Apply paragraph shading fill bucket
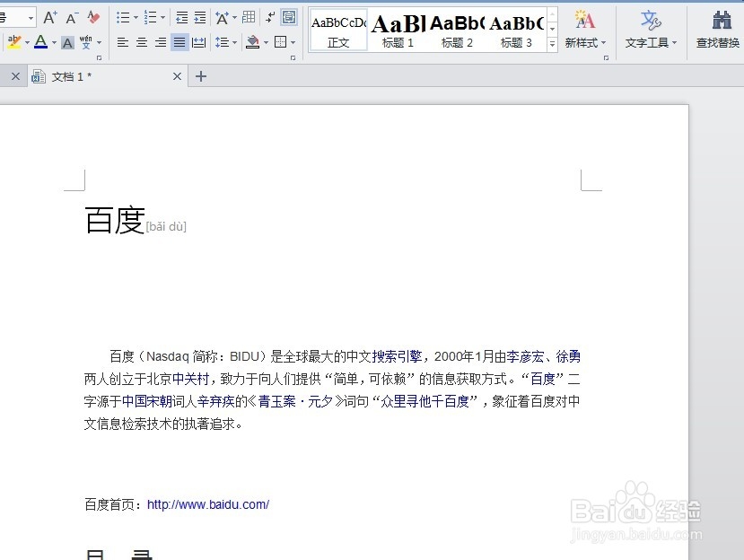The height and width of the screenshot is (560, 744). (253, 43)
